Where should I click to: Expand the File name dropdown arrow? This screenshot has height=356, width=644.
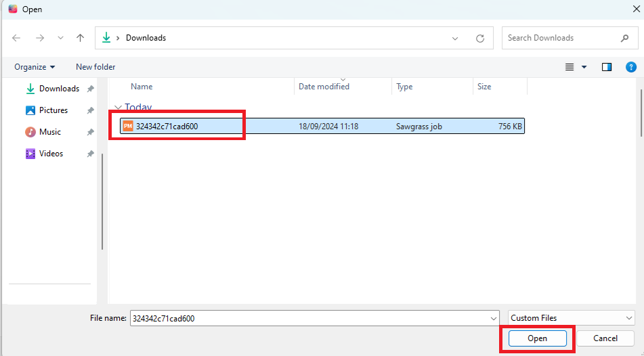click(493, 319)
